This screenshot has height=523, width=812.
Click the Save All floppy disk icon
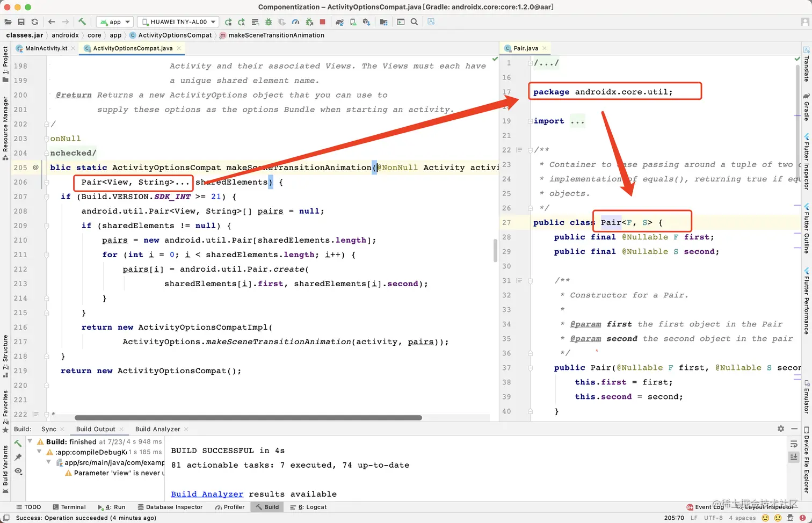pyautogui.click(x=21, y=22)
